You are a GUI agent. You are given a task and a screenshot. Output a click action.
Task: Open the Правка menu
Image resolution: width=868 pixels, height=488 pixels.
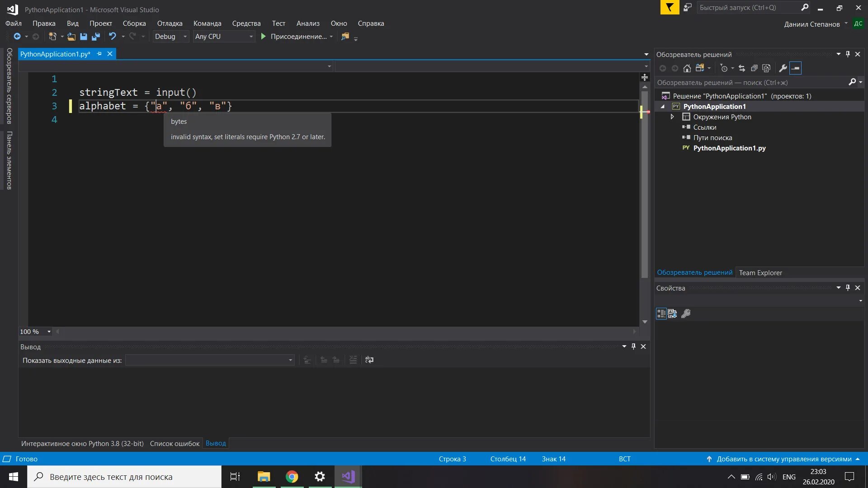[x=44, y=23]
